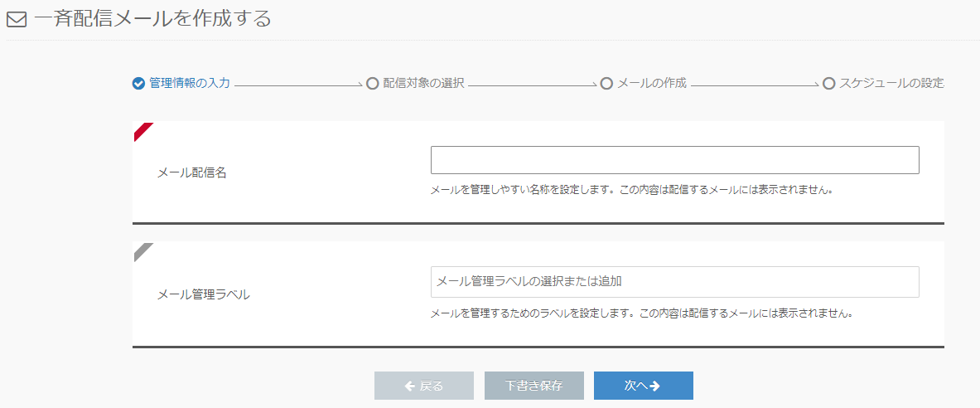
Task: Click the blue checkmark icon for 管理情報の入力
Action: coord(138,83)
